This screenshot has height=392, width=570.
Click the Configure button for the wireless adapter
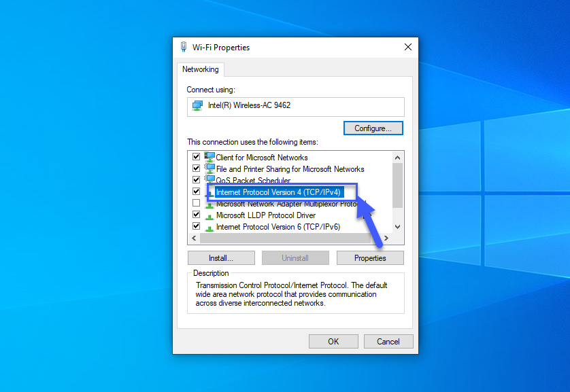tap(373, 128)
